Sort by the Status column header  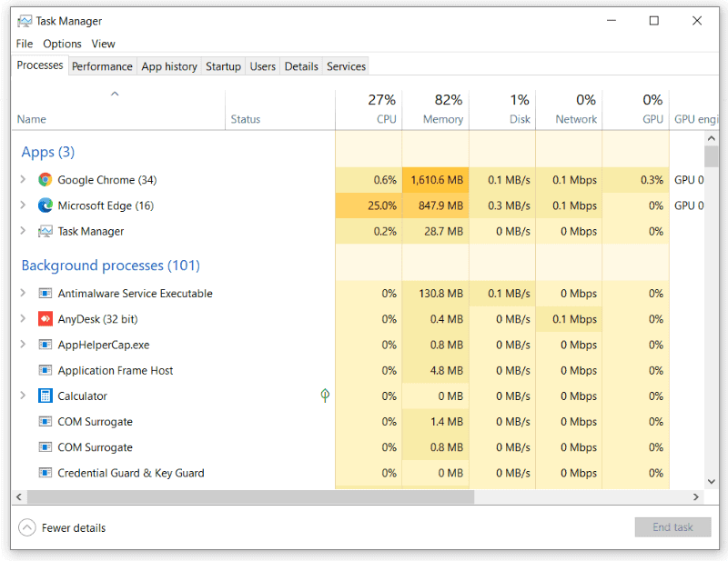click(280, 109)
